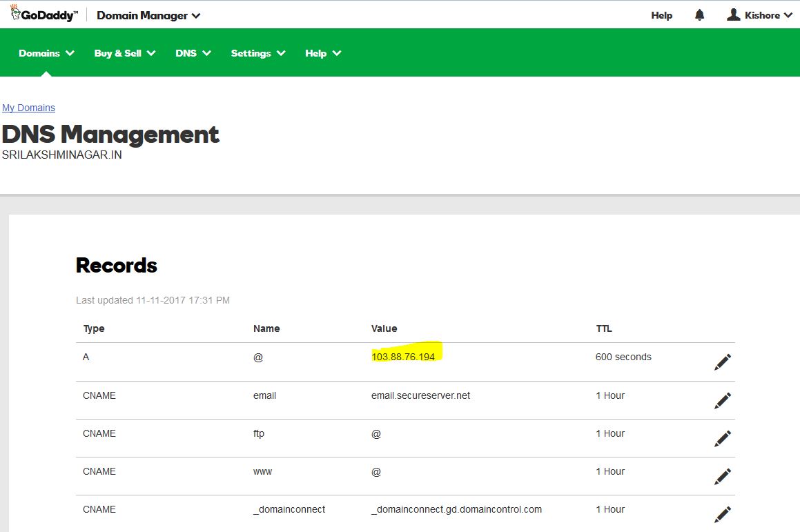The image size is (800, 532).
Task: Edit the _domainconnect CNAME record
Action: [x=722, y=514]
